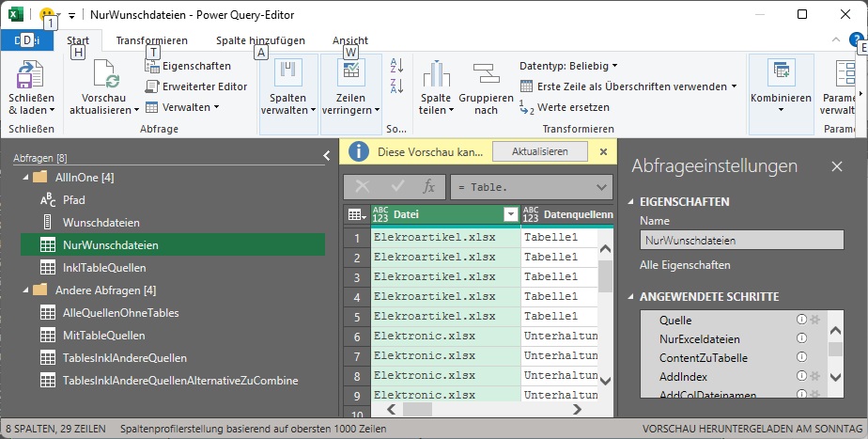This screenshot has height=439, width=868.
Task: Click the Gruppieren nach icon
Action: point(486,74)
